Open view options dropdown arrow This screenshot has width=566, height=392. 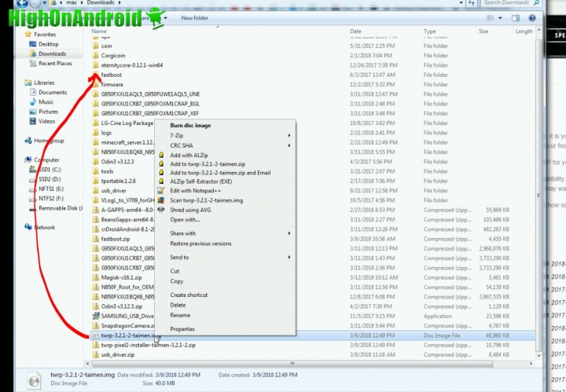500,18
